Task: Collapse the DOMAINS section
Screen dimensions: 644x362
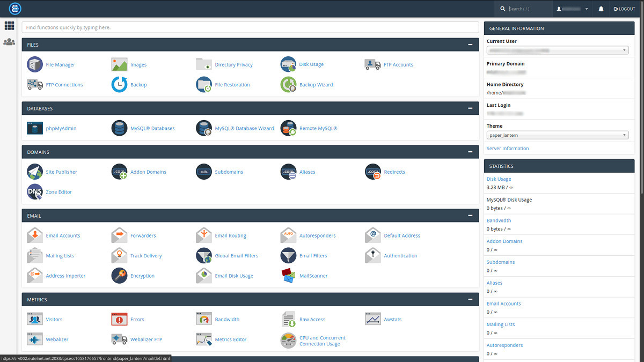Action: point(470,152)
